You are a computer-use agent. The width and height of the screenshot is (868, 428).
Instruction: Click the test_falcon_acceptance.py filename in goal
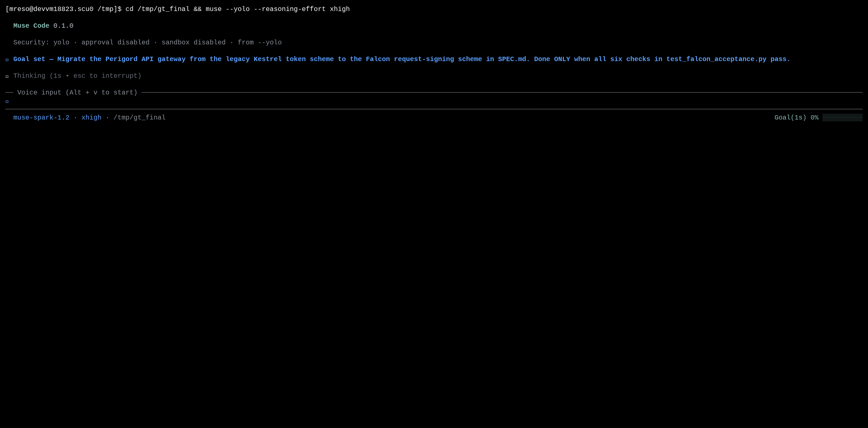click(716, 59)
